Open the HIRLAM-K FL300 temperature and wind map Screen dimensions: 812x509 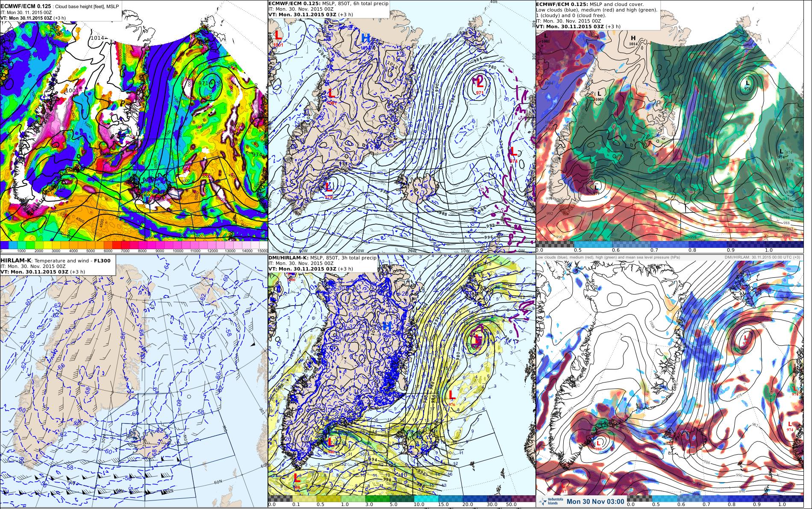point(134,381)
